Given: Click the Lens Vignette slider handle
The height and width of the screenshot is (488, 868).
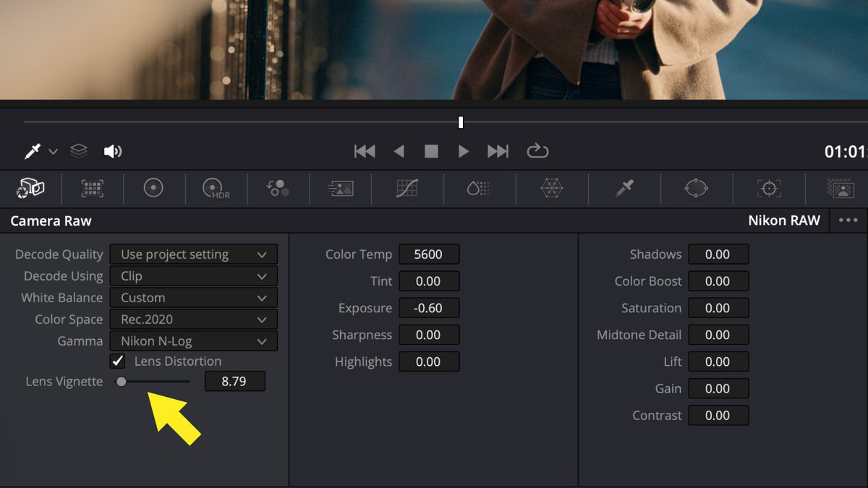Looking at the screenshot, I should coord(122,381).
